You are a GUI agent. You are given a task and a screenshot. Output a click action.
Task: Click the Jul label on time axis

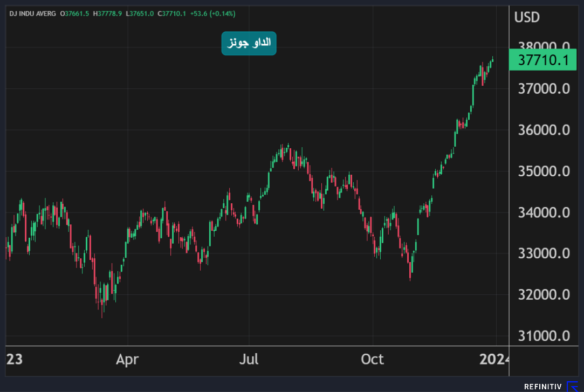click(249, 359)
